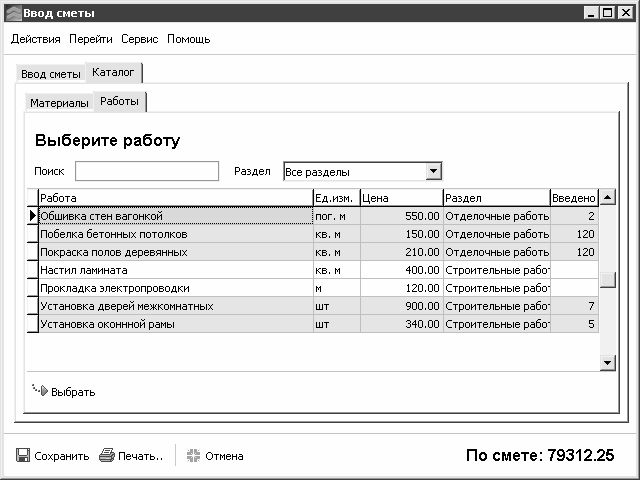Click Введено cell with value 2
This screenshot has height=480, width=640.
tap(574, 216)
